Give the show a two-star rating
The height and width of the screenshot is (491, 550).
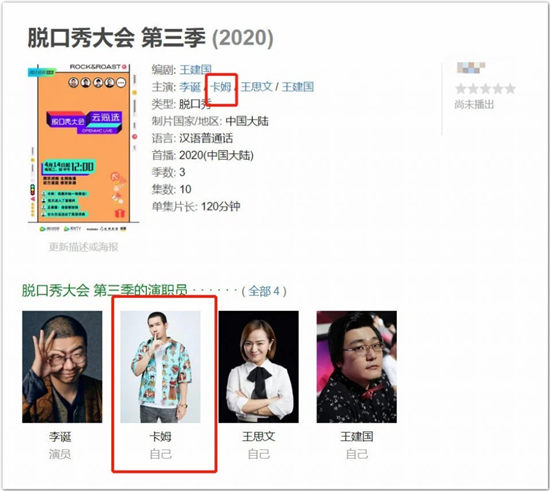[x=473, y=89]
